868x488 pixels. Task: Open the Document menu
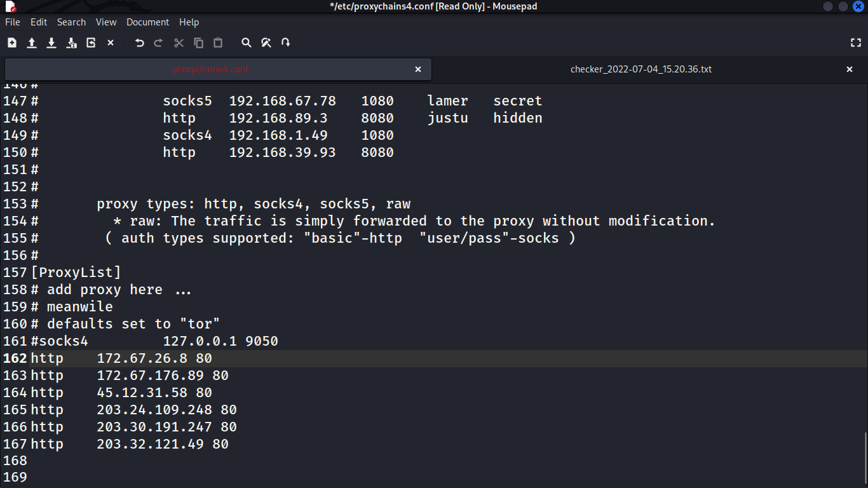(x=147, y=22)
